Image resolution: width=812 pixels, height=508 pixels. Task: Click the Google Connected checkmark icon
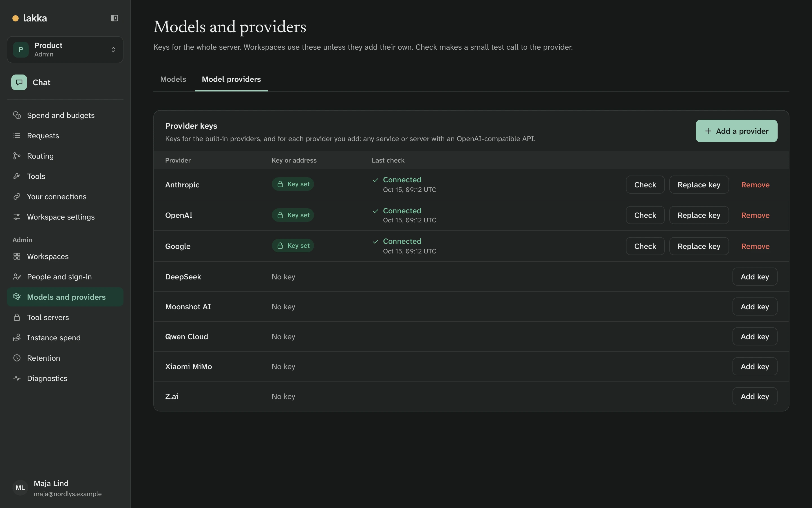tap(376, 242)
